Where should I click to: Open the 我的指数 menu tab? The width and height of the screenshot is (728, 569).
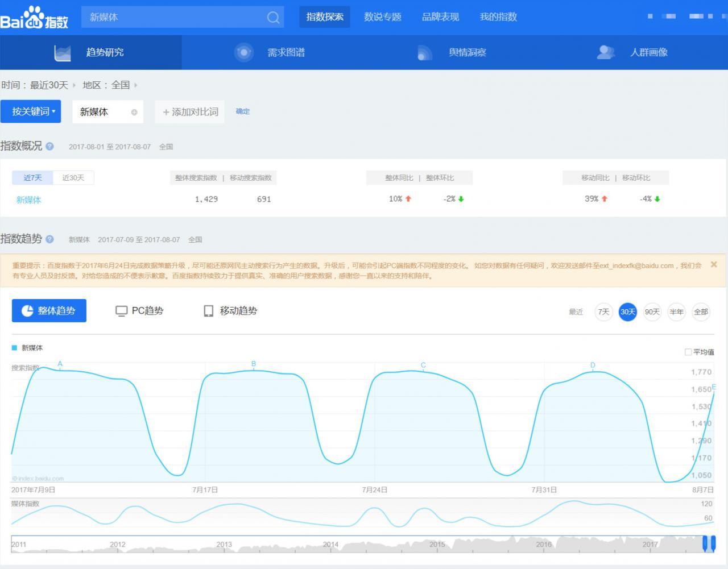(498, 17)
